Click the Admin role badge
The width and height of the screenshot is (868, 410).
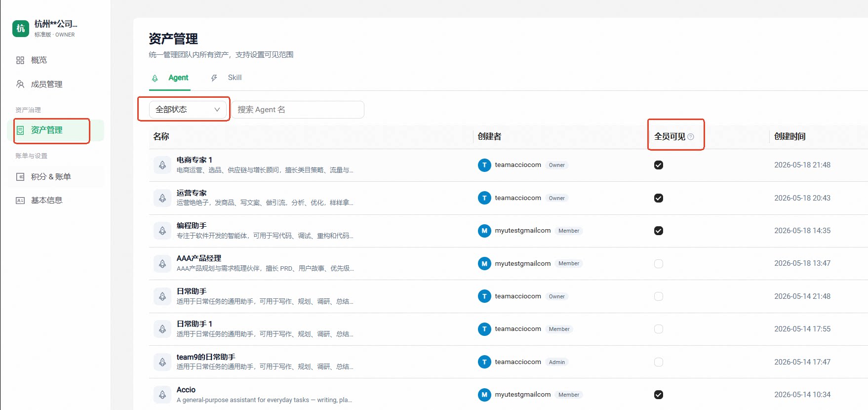tap(557, 362)
